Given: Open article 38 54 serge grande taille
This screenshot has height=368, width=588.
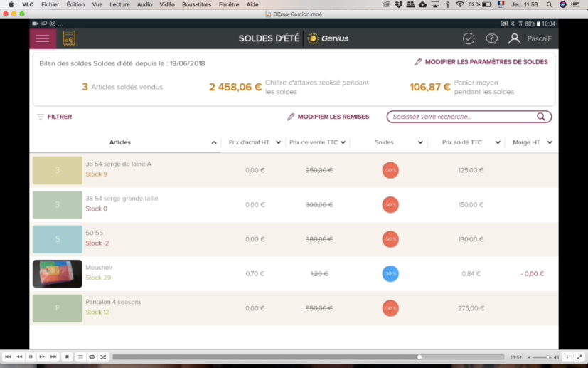Looking at the screenshot, I should [122, 199].
